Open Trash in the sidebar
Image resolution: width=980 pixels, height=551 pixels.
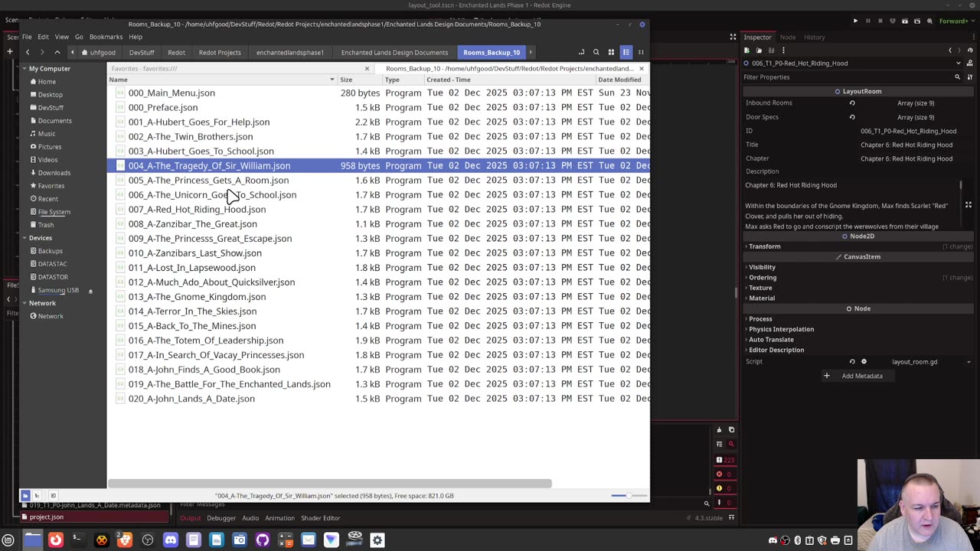46,225
